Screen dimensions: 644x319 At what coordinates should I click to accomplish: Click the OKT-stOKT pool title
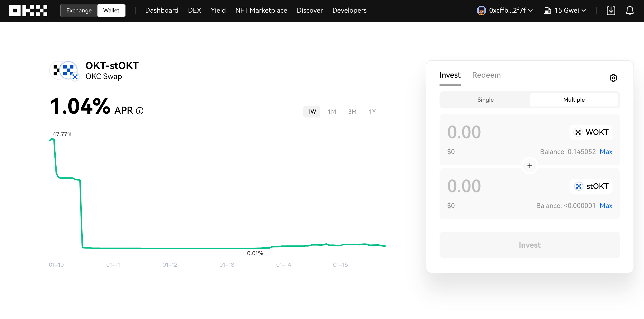[112, 66]
